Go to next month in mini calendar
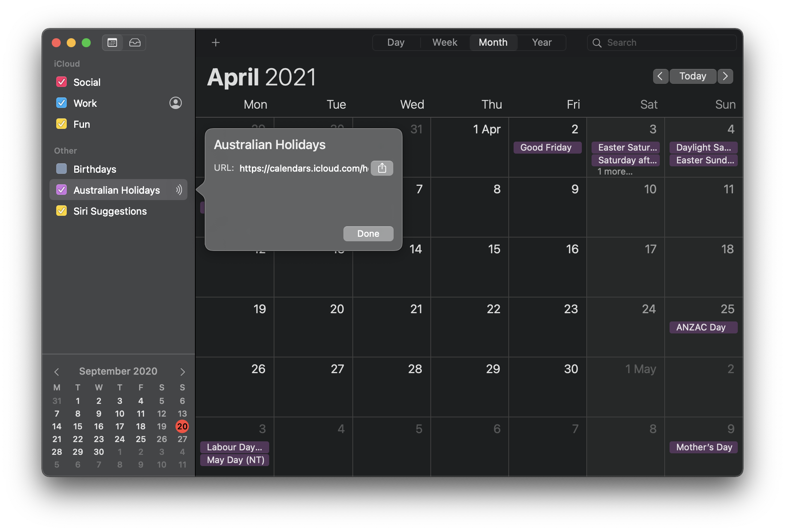The width and height of the screenshot is (785, 532). (183, 371)
